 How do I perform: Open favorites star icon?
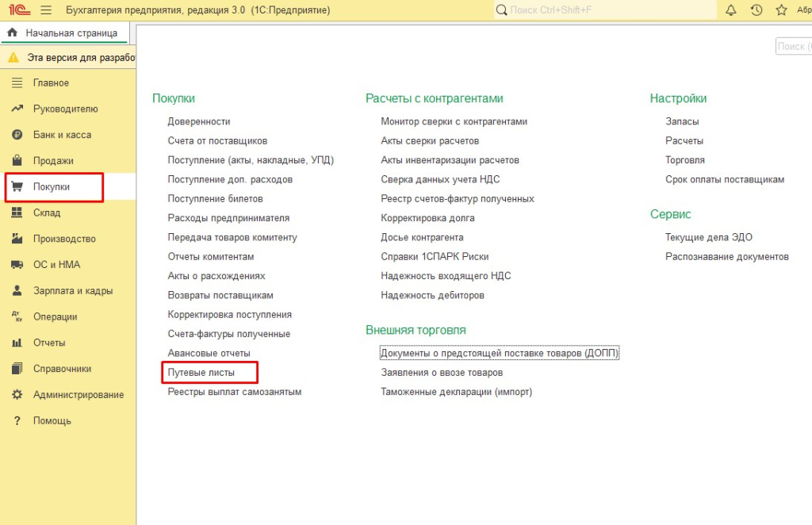(781, 10)
